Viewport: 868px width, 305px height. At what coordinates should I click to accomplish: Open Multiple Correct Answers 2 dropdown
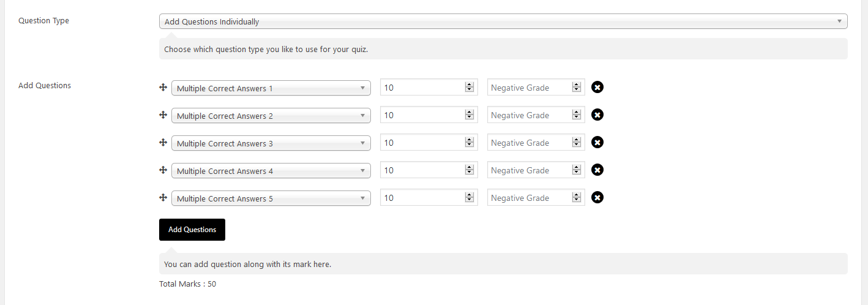click(271, 116)
